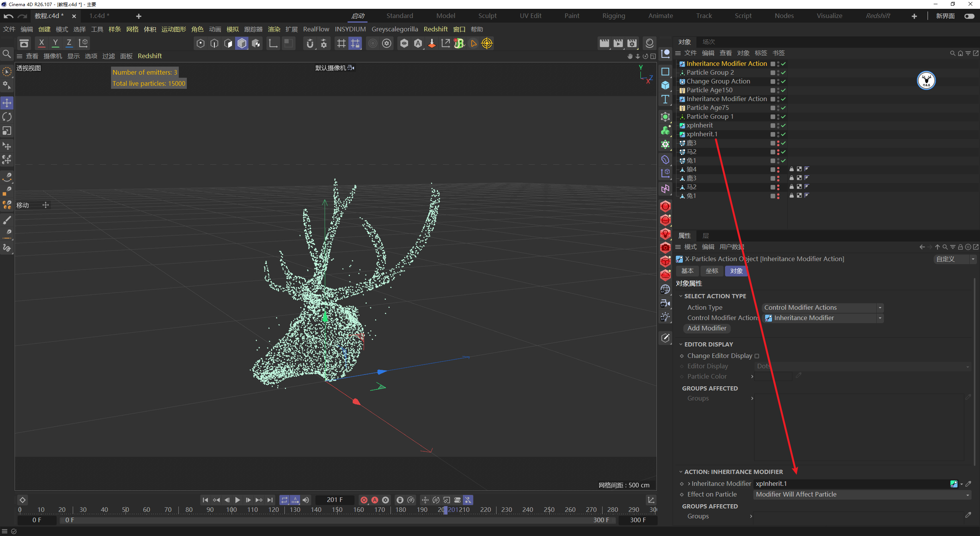
Task: Click the Render to Picture Viewer icon
Action: click(x=618, y=43)
